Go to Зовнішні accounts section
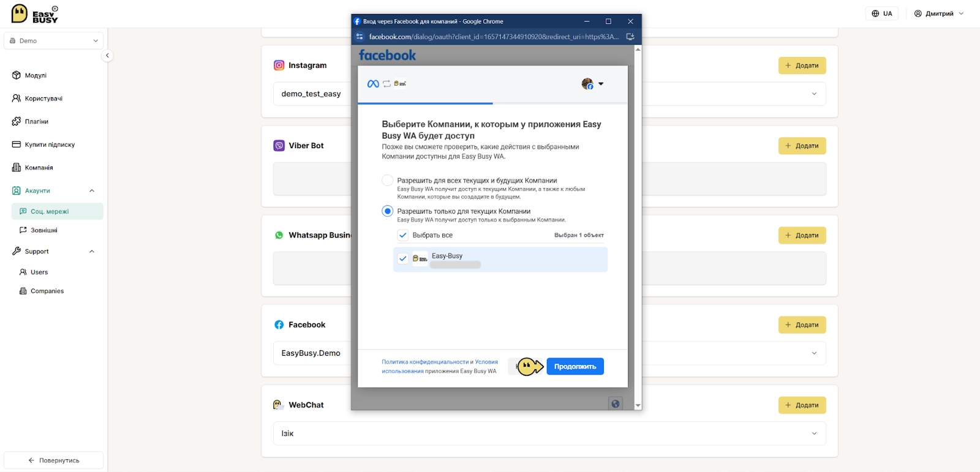The image size is (980, 472). pyautogui.click(x=44, y=230)
